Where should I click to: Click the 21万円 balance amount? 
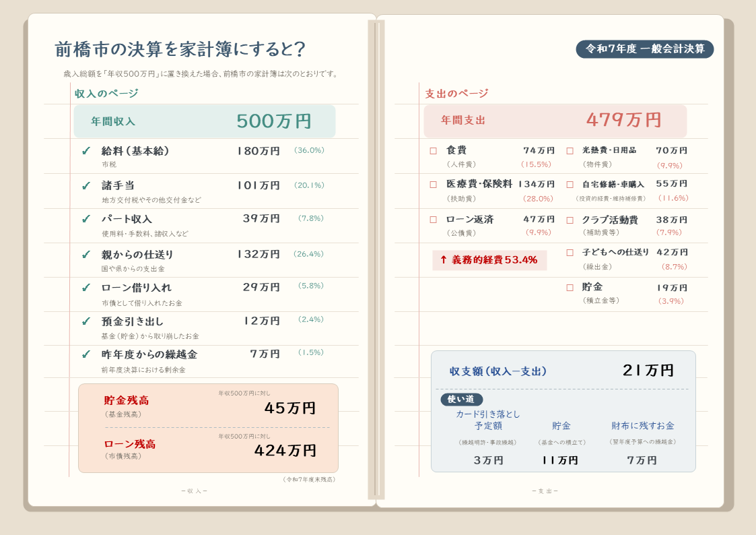tap(648, 371)
